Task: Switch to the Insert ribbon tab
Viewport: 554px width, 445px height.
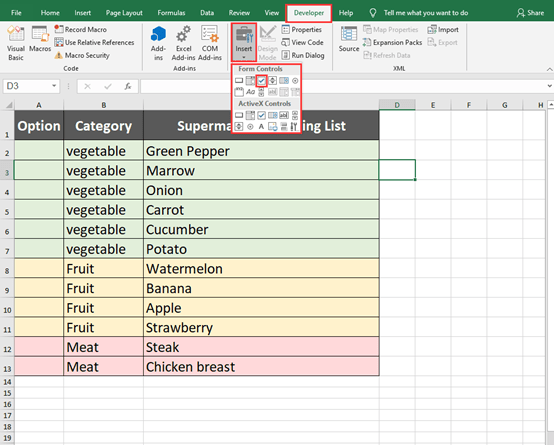Action: pyautogui.click(x=82, y=13)
